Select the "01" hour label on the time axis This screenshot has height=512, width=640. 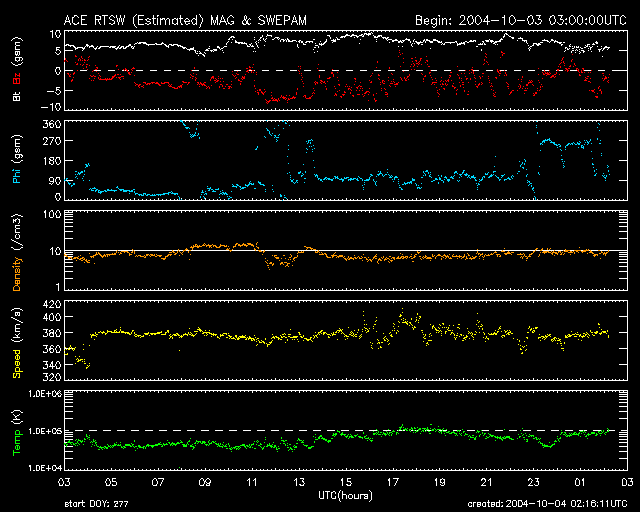click(x=580, y=482)
